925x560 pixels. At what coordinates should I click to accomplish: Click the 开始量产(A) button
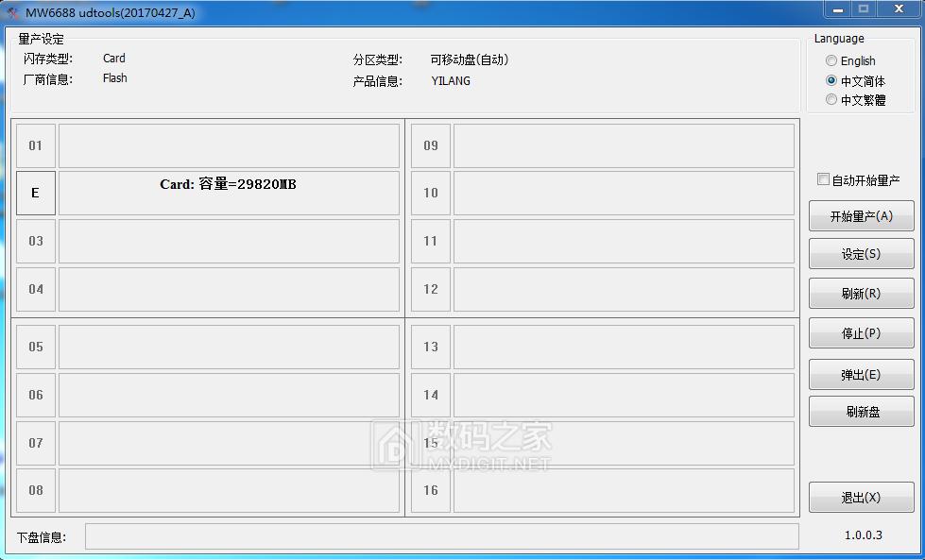pos(861,216)
